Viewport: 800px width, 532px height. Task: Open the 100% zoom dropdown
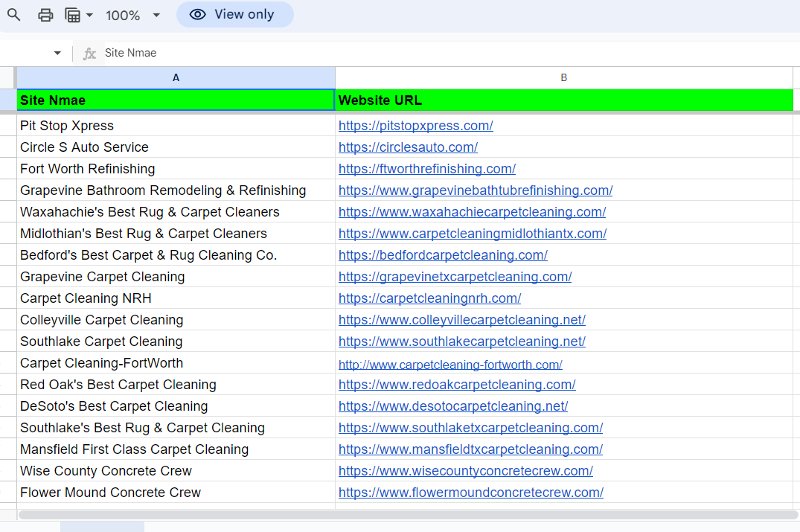pos(132,16)
